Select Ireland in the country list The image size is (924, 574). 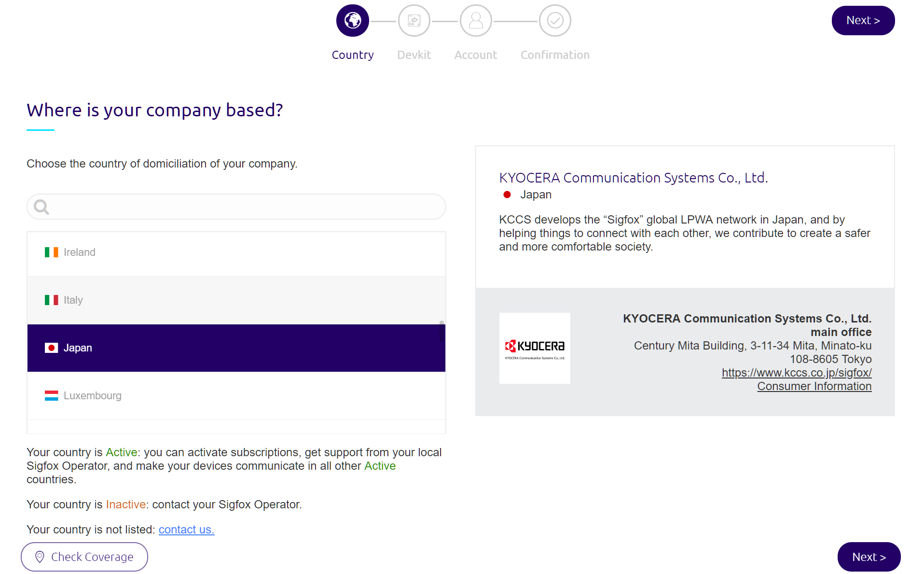236,252
